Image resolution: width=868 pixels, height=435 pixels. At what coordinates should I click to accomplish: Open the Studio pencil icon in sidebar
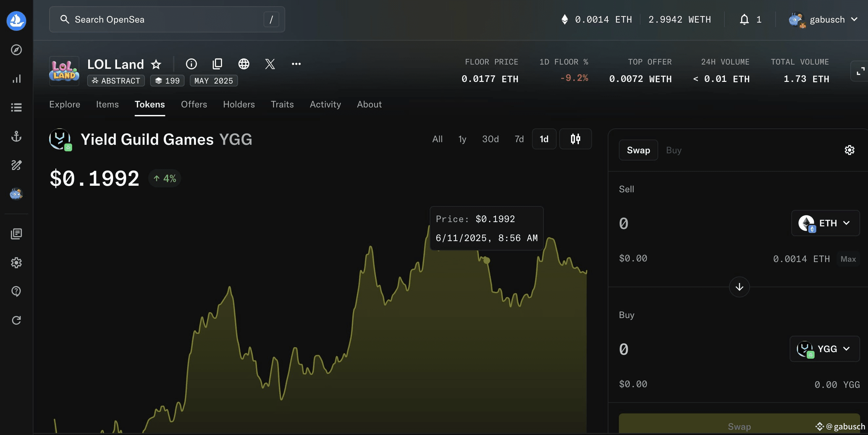16,165
